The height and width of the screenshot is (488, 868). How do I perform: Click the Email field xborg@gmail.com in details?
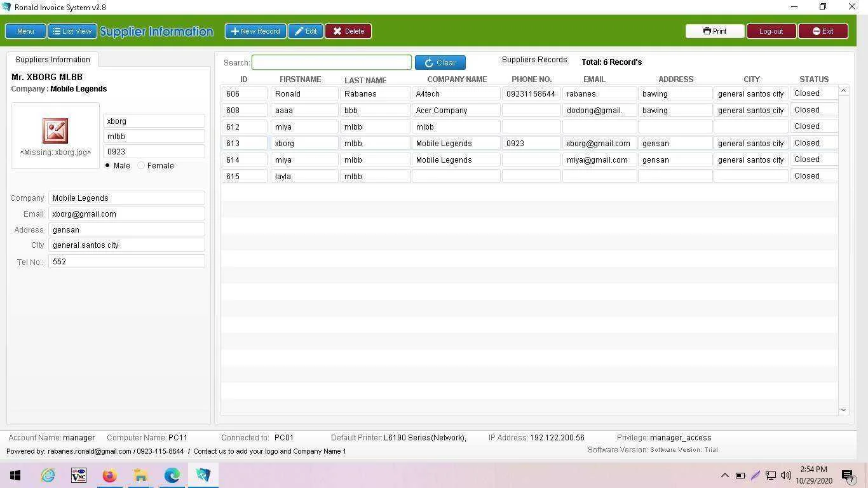[126, 214]
